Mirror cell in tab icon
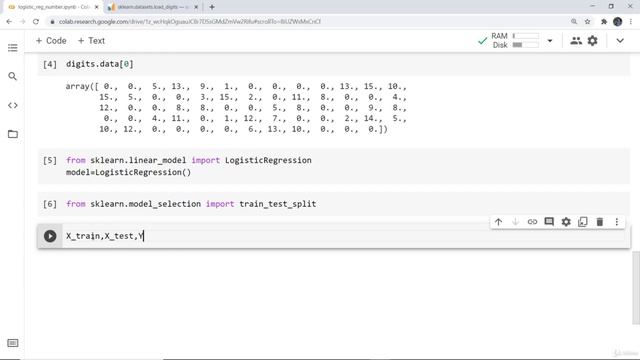This screenshot has height=360, width=640. 583,222
